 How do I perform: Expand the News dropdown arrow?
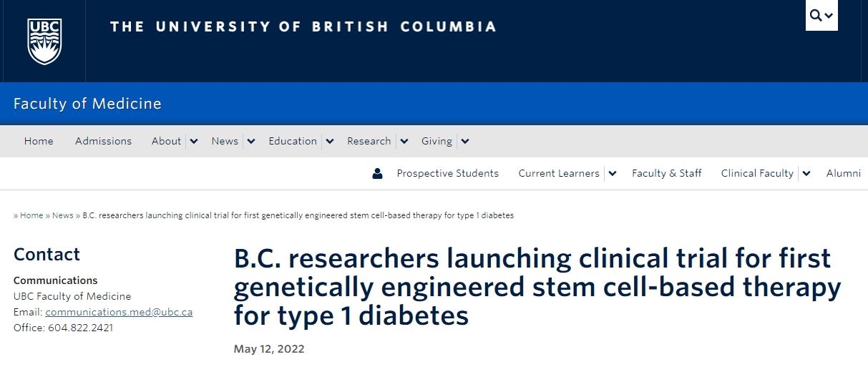(x=250, y=142)
